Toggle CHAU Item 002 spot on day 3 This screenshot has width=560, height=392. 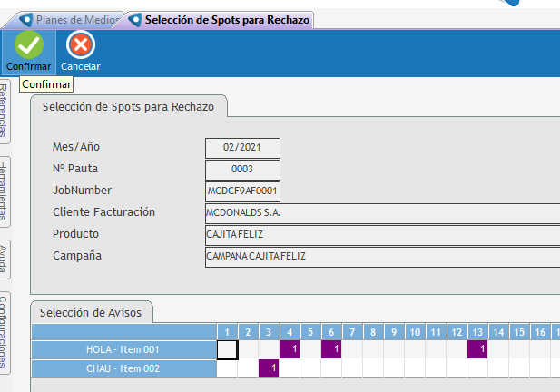270,368
